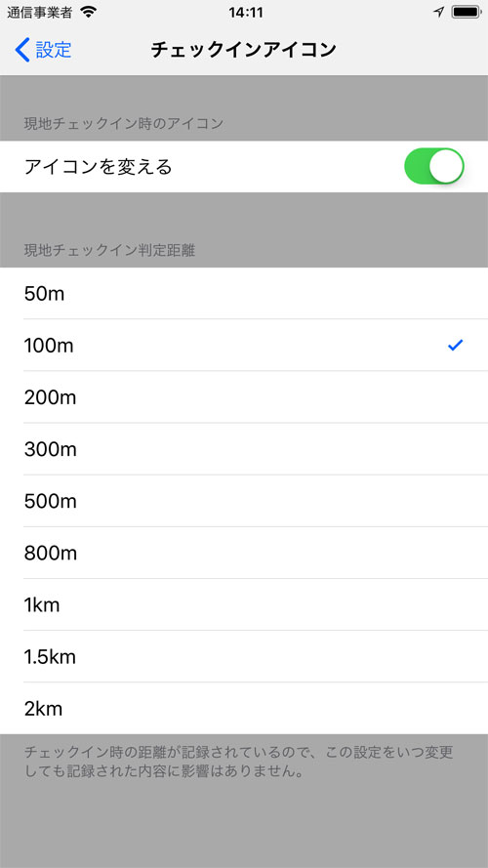Set check-in distance to 800m
Screen dimensions: 488x868
(x=244, y=553)
